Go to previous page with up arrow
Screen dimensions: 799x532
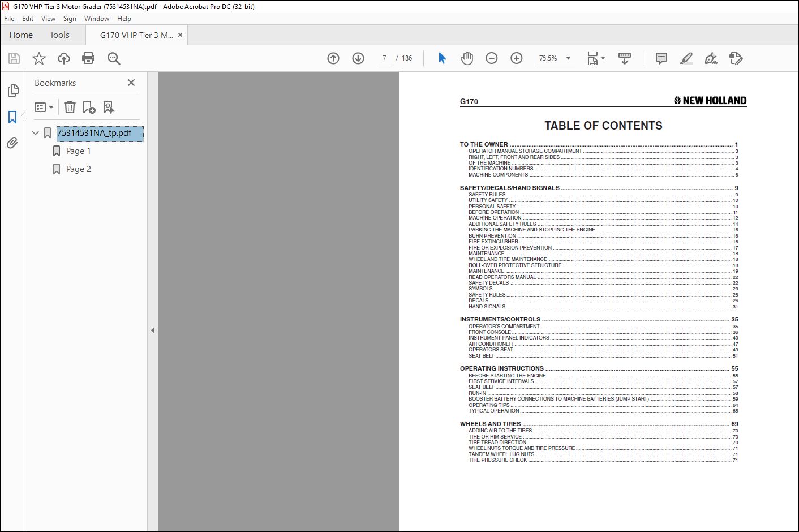[x=333, y=58]
